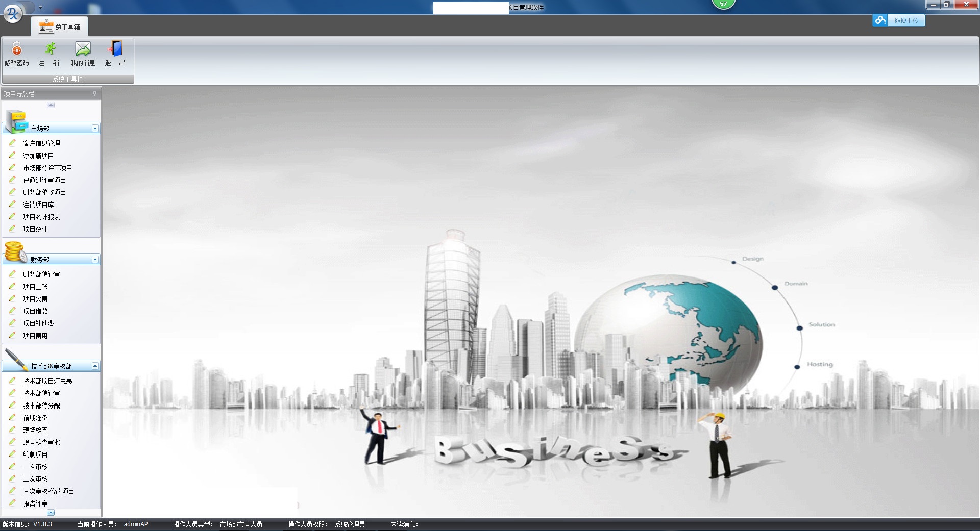Select the 总工具箱 tab

point(60,27)
